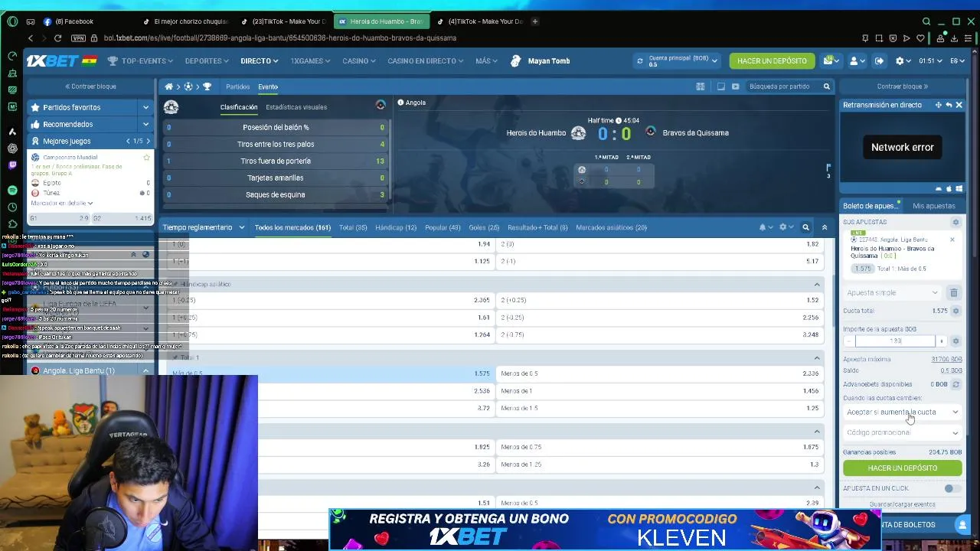Click the logout arrow icon
The height and width of the screenshot is (551, 980).
[x=879, y=60]
